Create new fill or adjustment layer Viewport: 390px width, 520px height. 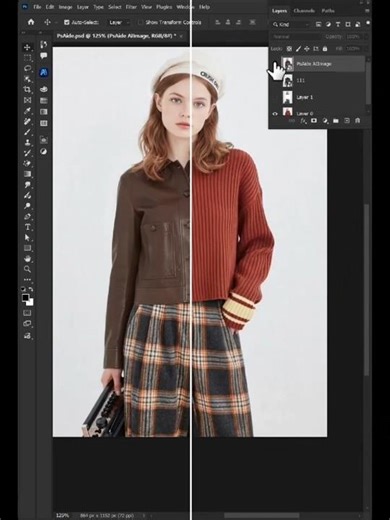click(x=325, y=121)
